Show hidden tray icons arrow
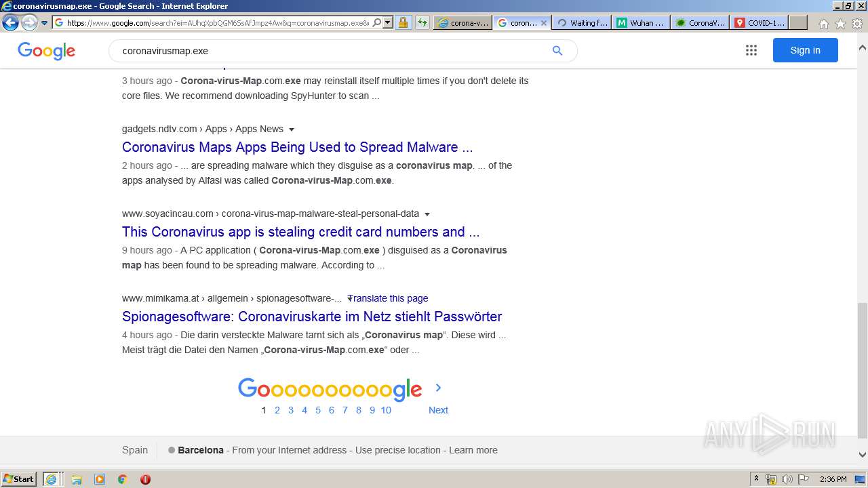 (x=757, y=479)
